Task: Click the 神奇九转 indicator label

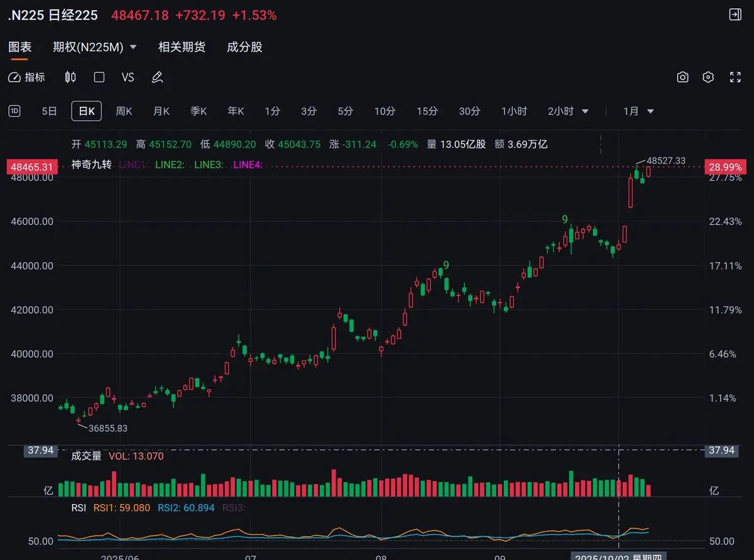Action: tap(91, 164)
